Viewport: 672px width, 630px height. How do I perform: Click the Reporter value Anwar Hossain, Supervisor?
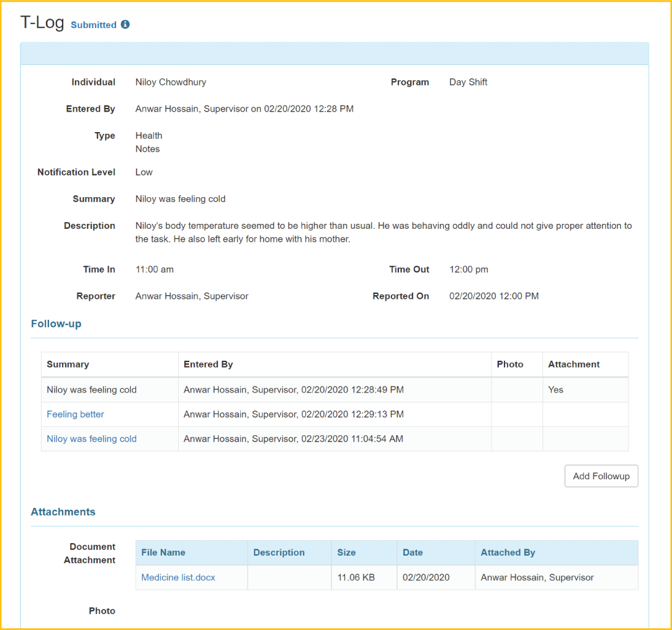point(192,296)
